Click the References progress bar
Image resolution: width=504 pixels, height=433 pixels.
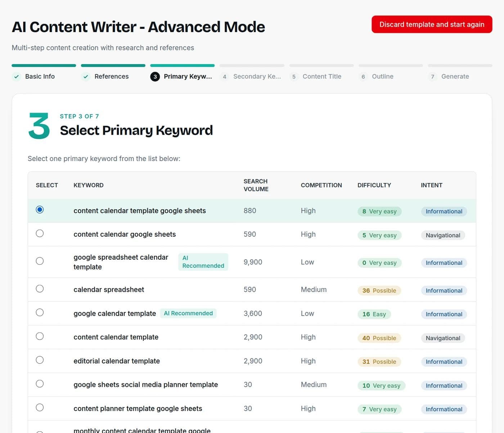(113, 66)
